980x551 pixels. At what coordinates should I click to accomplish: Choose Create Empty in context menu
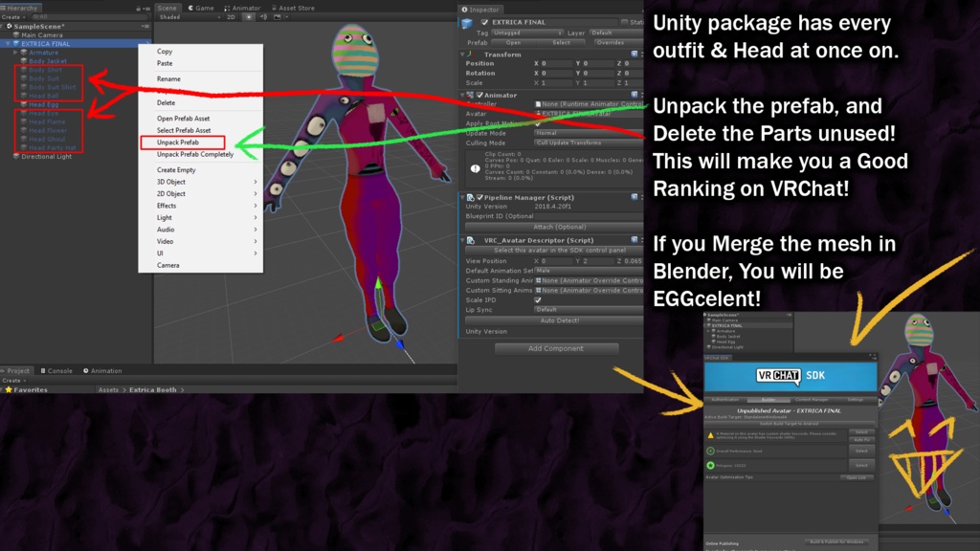coord(200,170)
